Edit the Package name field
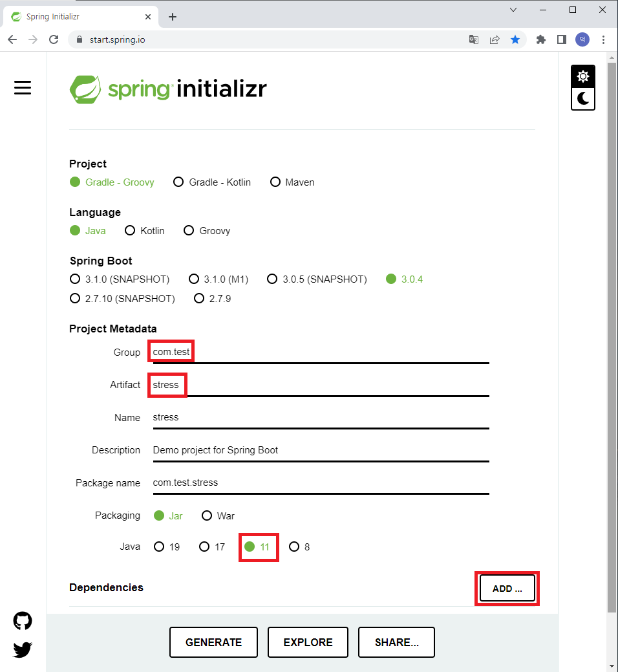 pyautogui.click(x=321, y=483)
